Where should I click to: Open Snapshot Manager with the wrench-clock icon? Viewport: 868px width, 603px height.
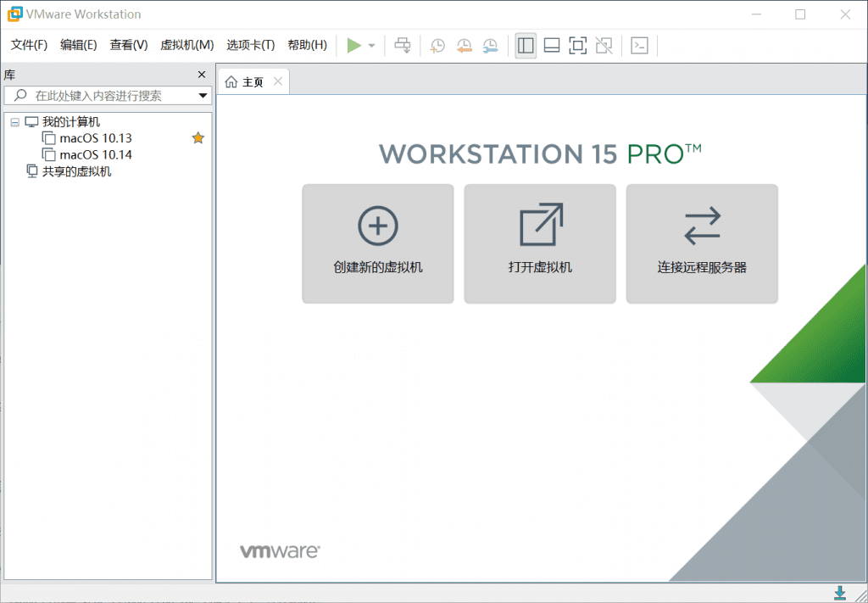click(x=491, y=45)
